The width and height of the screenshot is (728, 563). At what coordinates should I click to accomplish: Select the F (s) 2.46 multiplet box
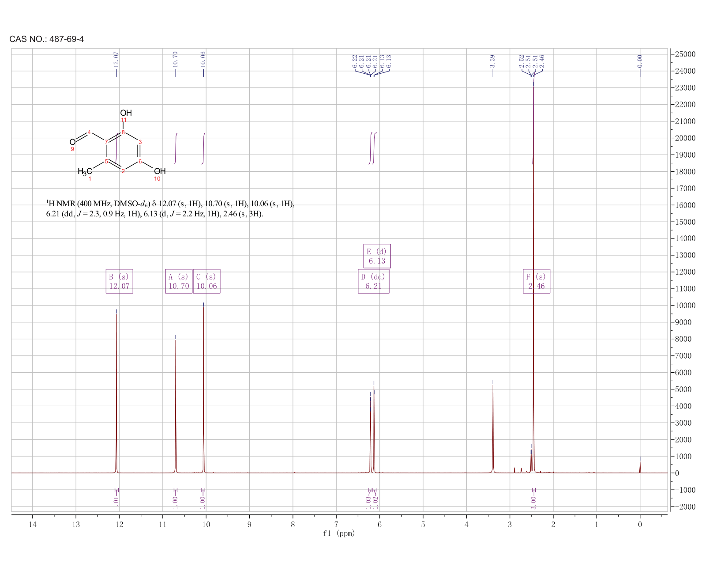(537, 281)
